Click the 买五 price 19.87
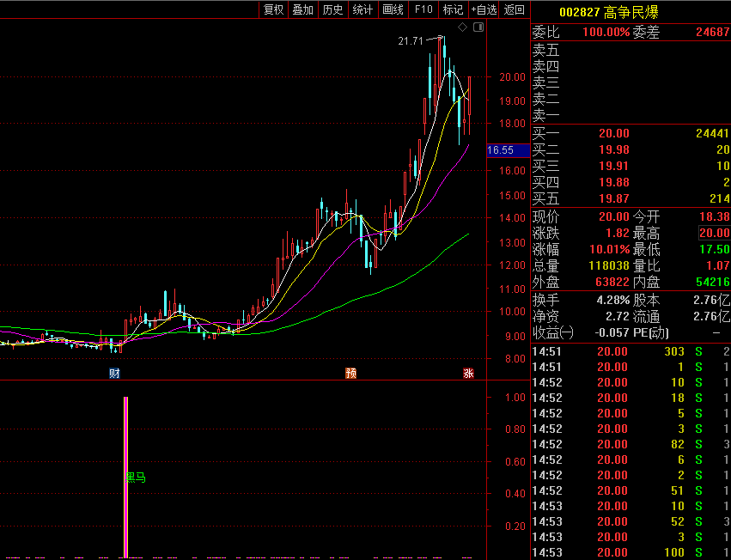The image size is (731, 560). [x=614, y=198]
